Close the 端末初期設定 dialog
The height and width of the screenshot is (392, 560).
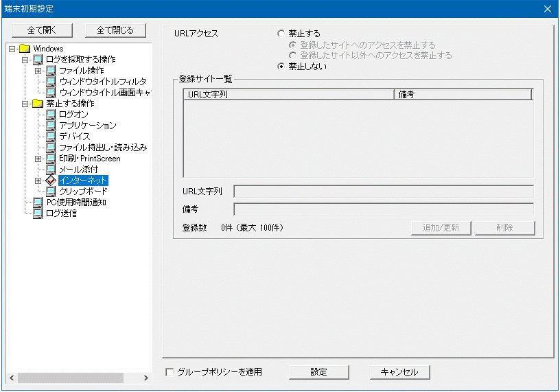tap(548, 9)
